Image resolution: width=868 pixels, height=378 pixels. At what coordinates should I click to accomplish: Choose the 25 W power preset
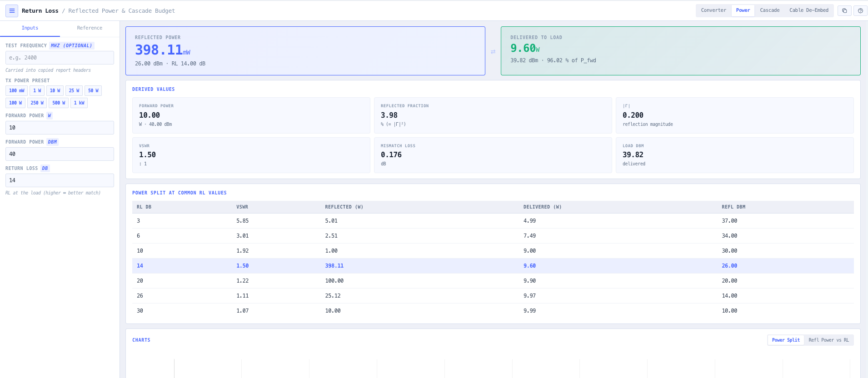(x=74, y=90)
